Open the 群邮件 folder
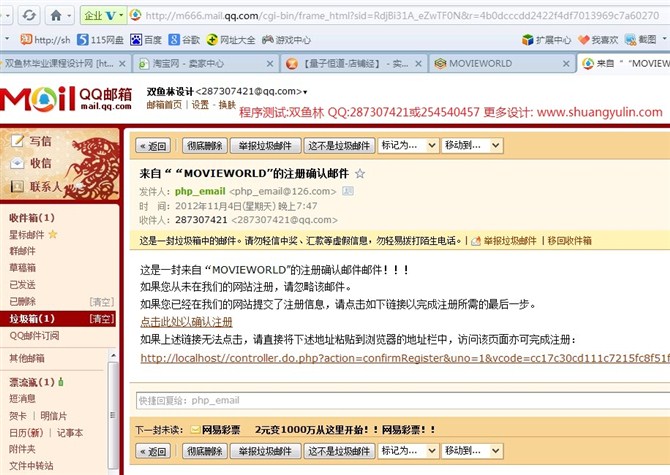Screen dimensions: 670x475 pyautogui.click(x=22, y=251)
